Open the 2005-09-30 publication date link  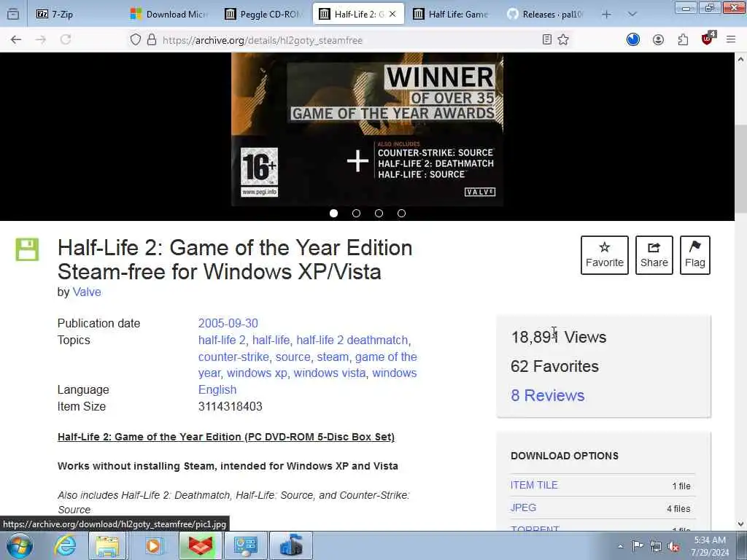pyautogui.click(x=228, y=323)
